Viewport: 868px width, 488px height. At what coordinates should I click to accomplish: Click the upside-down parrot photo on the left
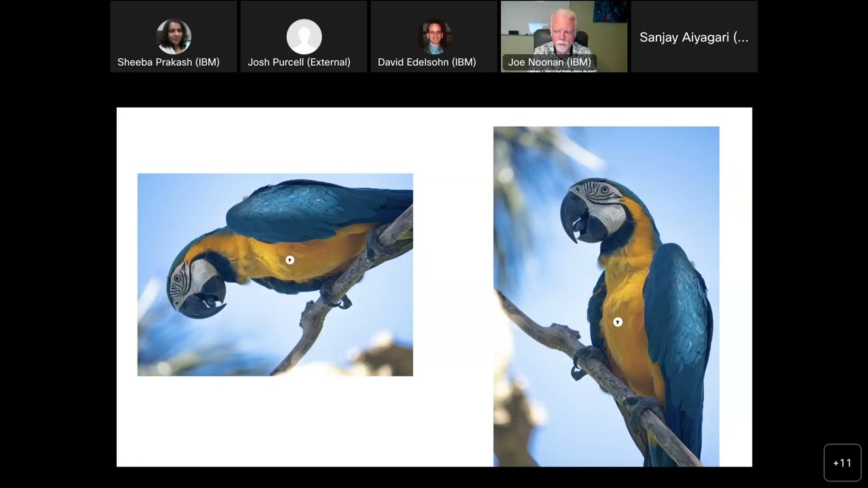tap(275, 274)
